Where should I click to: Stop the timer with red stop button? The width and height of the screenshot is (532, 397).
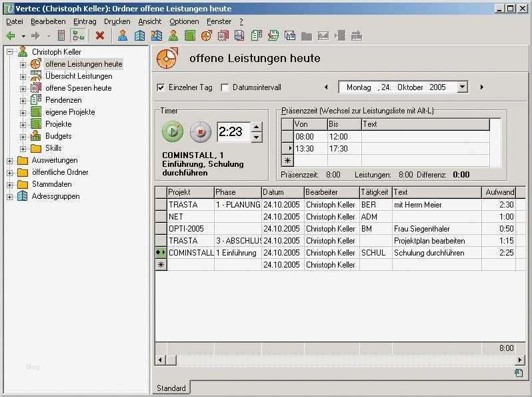click(201, 131)
